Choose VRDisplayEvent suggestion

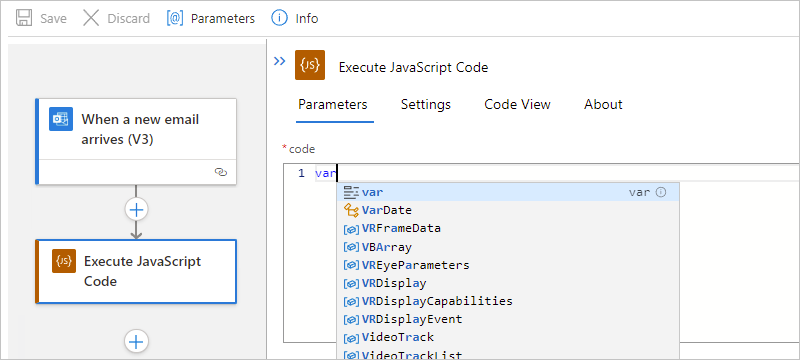coord(508,319)
